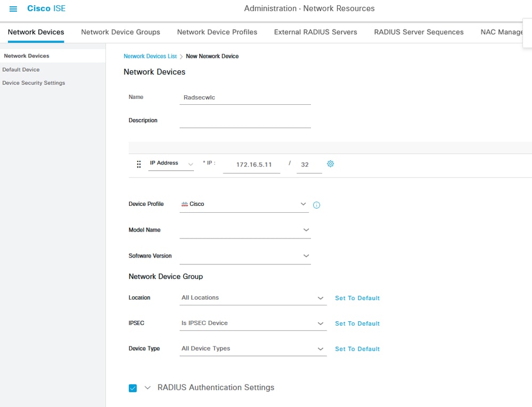Image resolution: width=532 pixels, height=407 pixels.
Task: Switch to the External RADIUS Servers tab
Action: [x=316, y=32]
